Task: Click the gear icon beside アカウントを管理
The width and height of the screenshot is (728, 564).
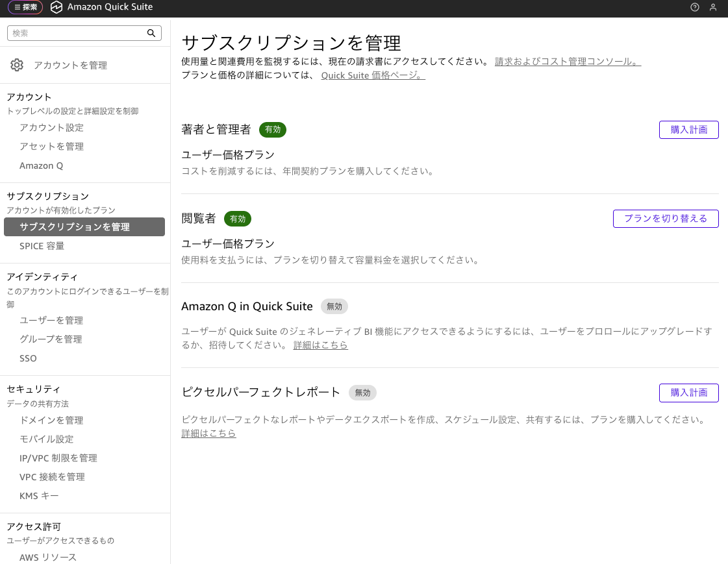Action: (17, 65)
